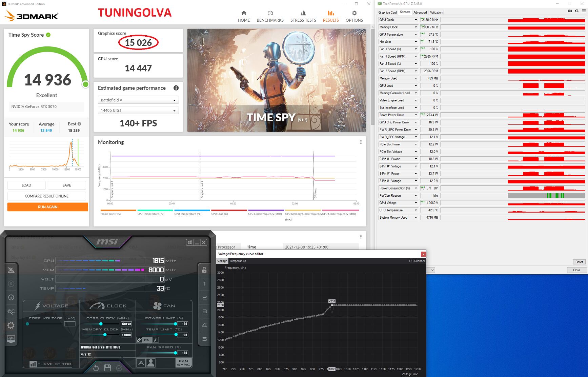Select GPU-Z Sensors tab
588x377 pixels.
[x=405, y=12]
